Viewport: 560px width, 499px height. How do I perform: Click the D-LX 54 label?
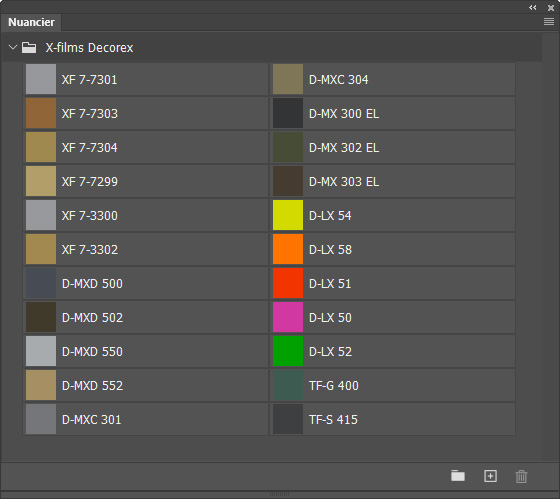pos(330,215)
